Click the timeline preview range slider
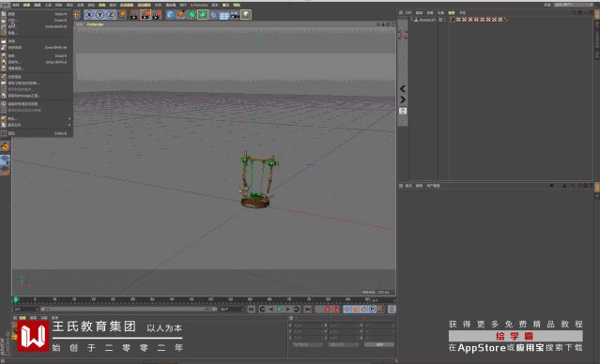Image resolution: width=600 pixels, height=364 pixels. 129,309
